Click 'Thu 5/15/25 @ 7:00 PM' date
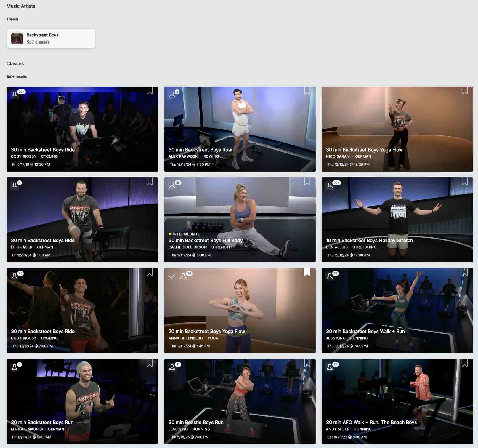478x448 pixels. (x=189, y=437)
